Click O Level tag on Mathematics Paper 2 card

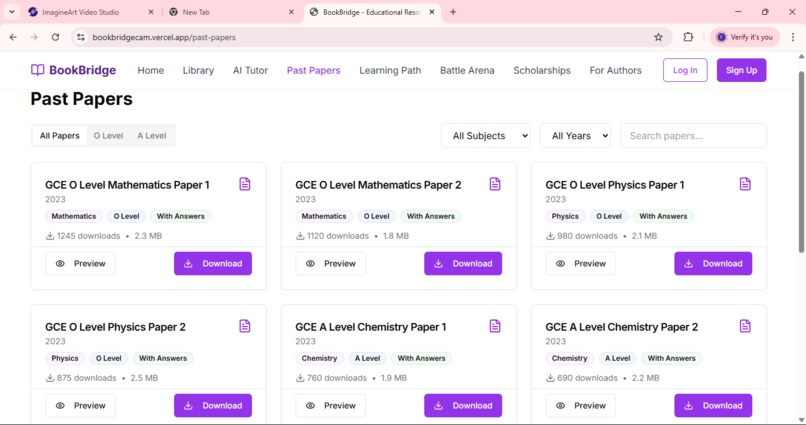coord(377,216)
